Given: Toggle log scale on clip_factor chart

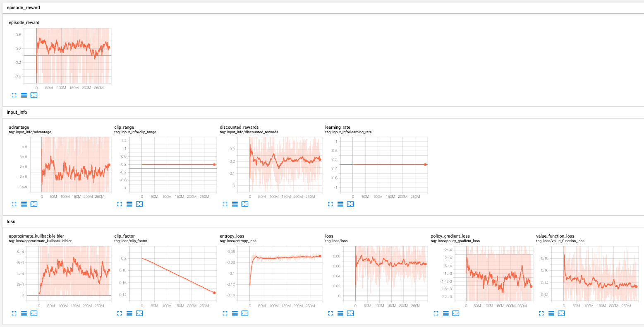Looking at the screenshot, I should click(x=129, y=313).
